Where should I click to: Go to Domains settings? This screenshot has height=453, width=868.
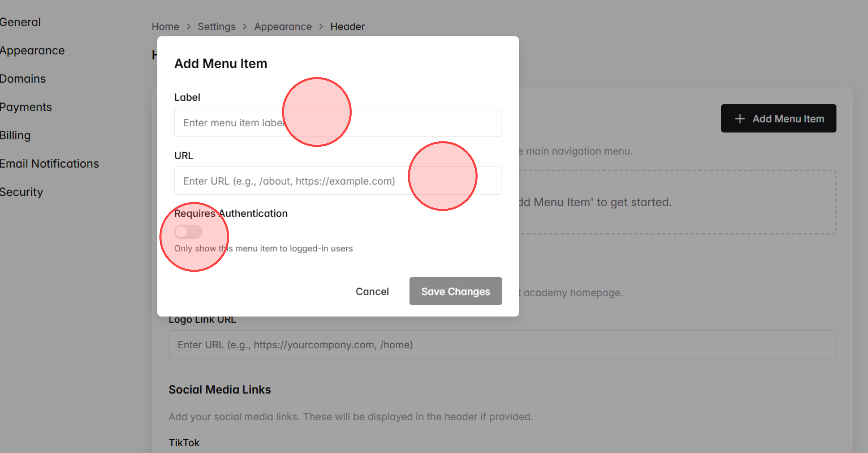tap(23, 79)
